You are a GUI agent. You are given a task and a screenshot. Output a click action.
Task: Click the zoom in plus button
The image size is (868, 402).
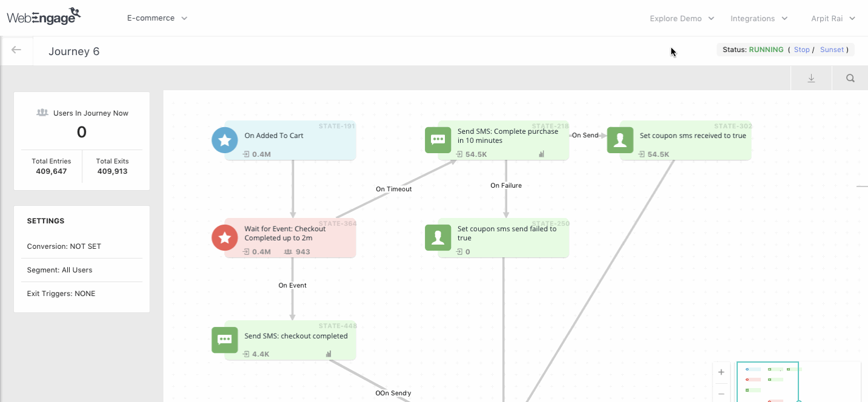coord(721,372)
